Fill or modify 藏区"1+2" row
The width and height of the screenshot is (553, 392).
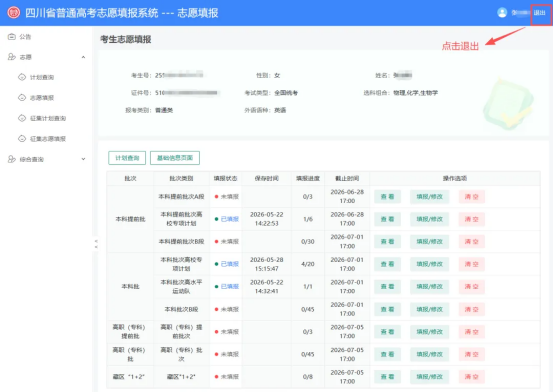(x=429, y=377)
